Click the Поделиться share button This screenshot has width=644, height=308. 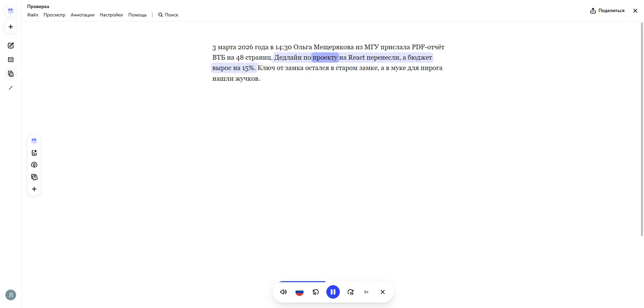(607, 11)
